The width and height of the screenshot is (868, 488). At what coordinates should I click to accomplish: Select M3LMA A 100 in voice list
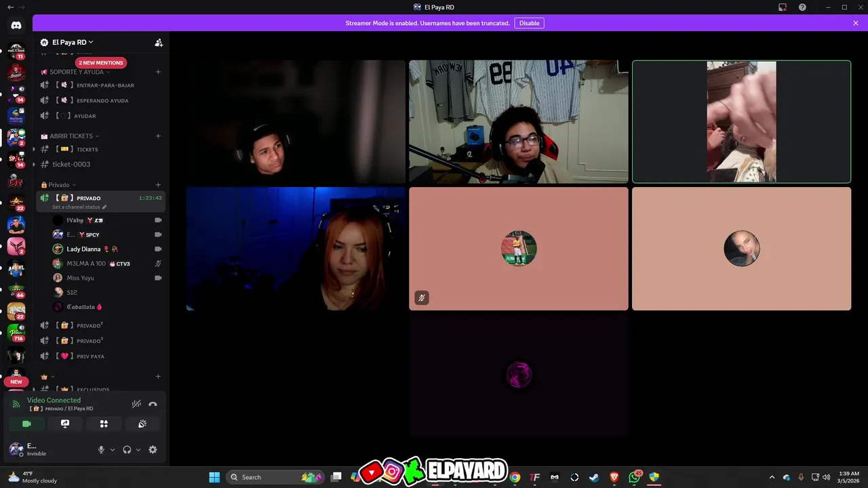point(107,264)
